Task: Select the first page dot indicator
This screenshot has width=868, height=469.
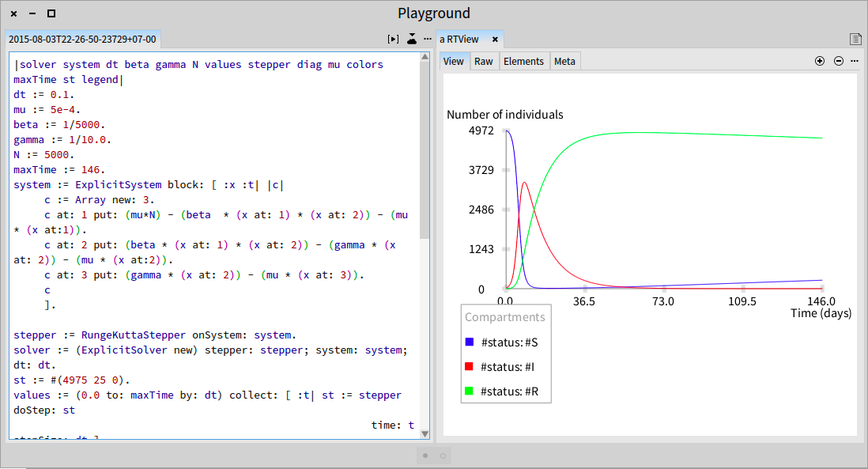Action: 425,456
